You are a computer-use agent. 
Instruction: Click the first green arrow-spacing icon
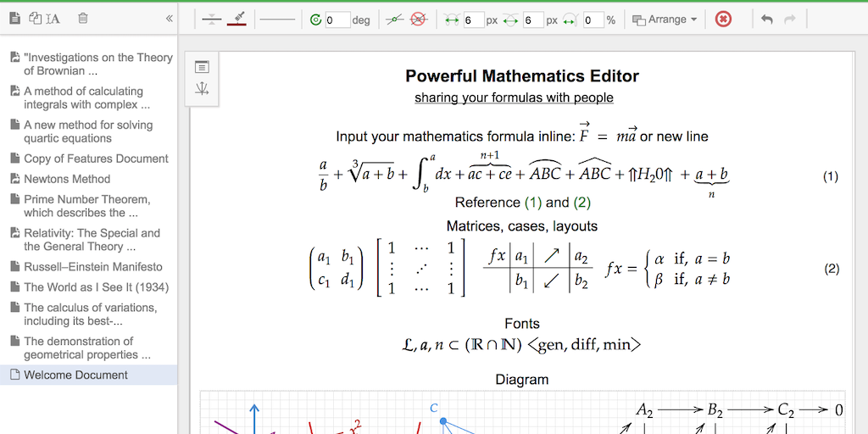(x=453, y=20)
